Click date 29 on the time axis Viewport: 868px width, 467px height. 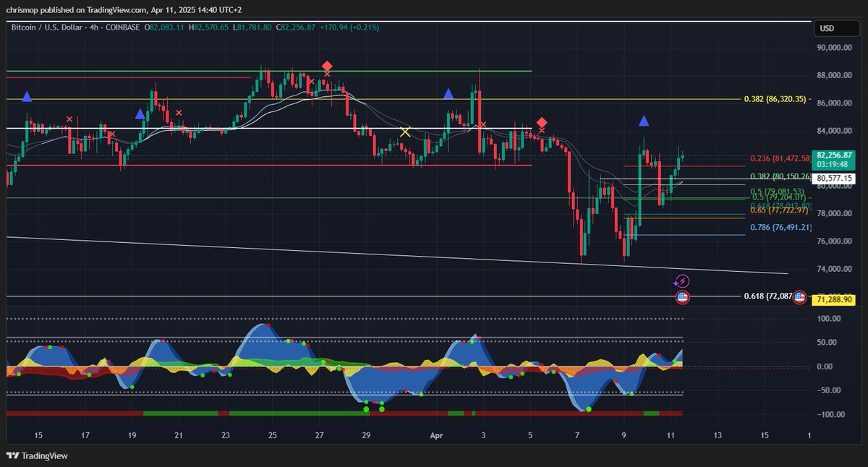click(x=366, y=436)
